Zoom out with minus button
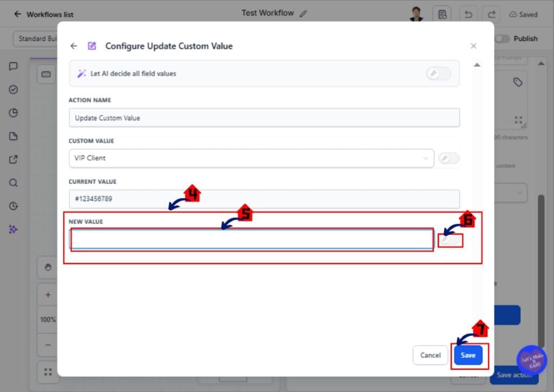This screenshot has width=554, height=392. [x=48, y=344]
